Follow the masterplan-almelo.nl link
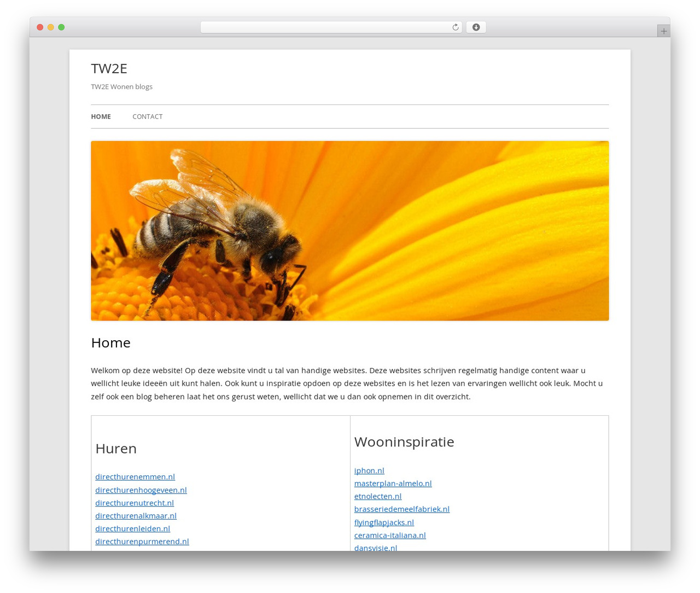 pos(393,483)
